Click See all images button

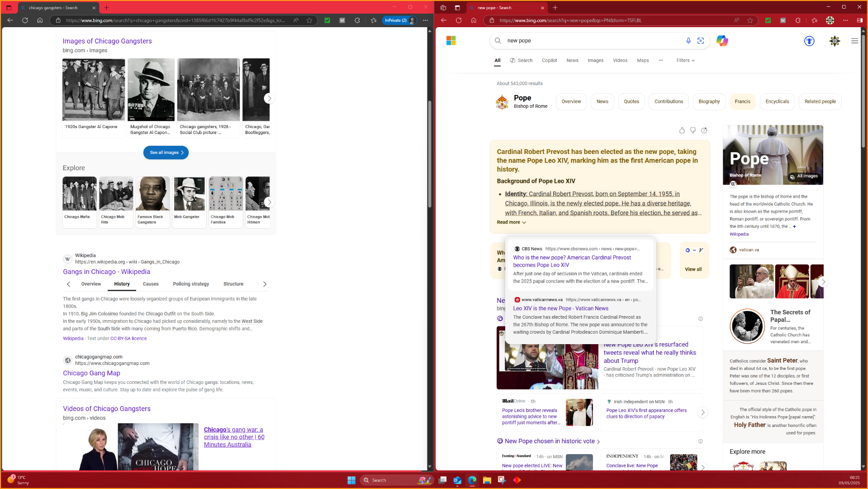pos(166,153)
